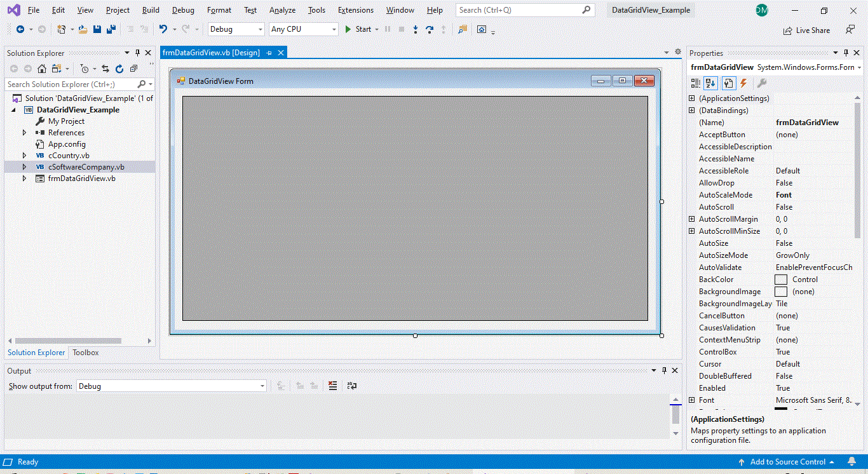Viewport: 868px width, 474px height.
Task: Select the Save All toolbar icon
Action: point(111,29)
